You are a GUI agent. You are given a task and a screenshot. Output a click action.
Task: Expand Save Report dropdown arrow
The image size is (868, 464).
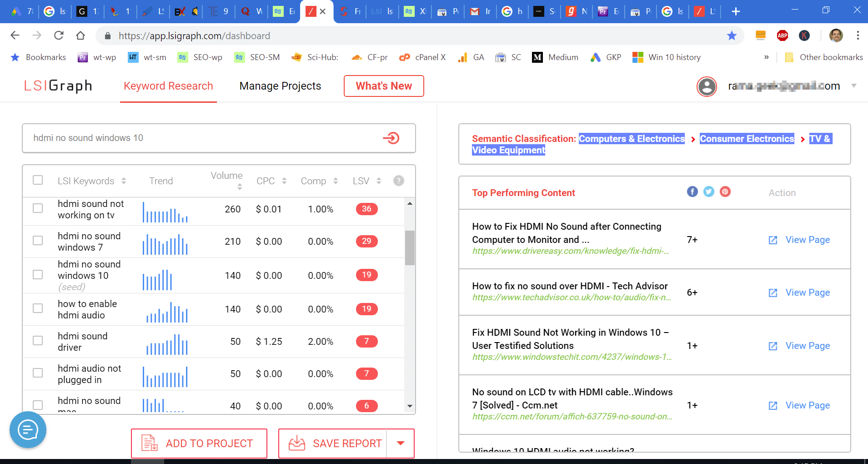[401, 443]
